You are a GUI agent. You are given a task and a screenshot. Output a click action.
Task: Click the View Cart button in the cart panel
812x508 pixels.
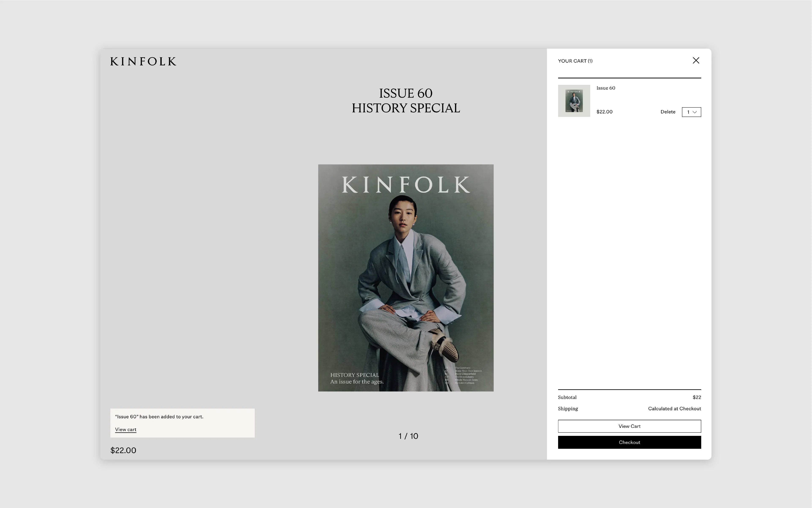click(x=629, y=426)
